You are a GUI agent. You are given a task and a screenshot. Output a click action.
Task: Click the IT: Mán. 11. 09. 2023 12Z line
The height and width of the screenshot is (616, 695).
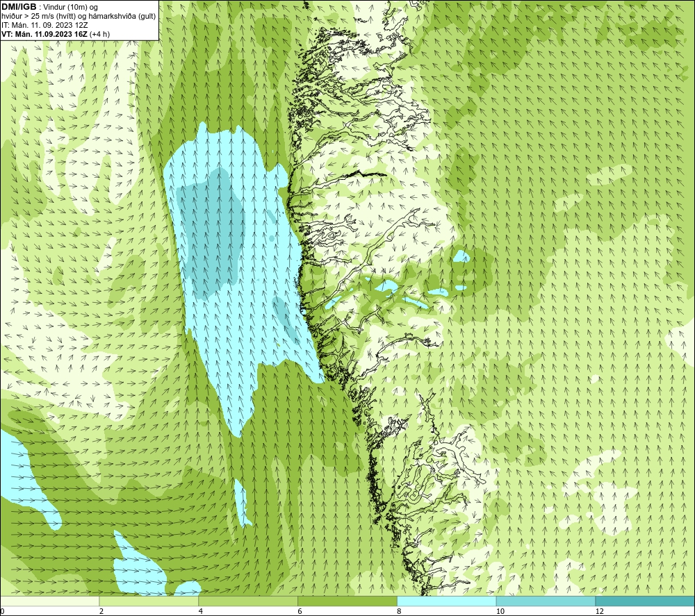44,25
